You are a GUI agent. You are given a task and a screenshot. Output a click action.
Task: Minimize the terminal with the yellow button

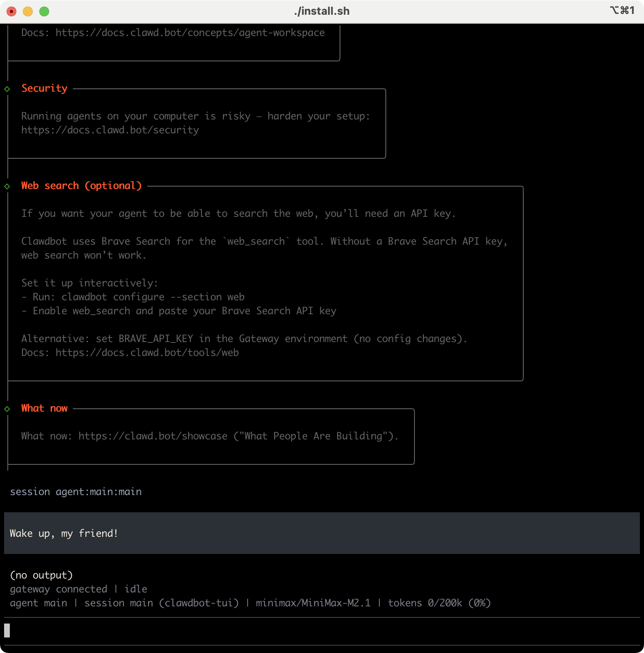pos(28,11)
